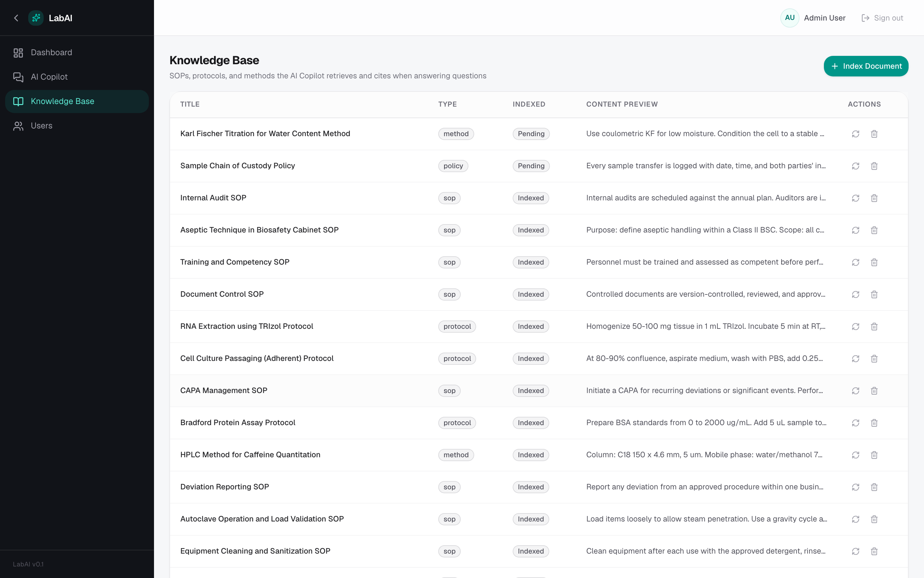Reindex Bradford Protein Assay Protocol
924x578 pixels.
[x=855, y=423]
